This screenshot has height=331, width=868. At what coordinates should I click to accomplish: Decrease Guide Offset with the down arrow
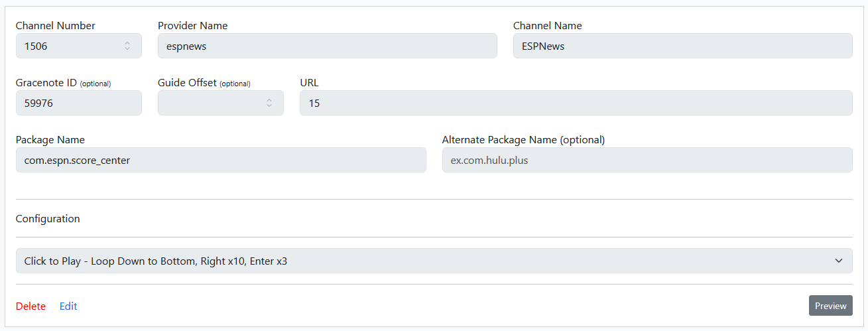269,105
